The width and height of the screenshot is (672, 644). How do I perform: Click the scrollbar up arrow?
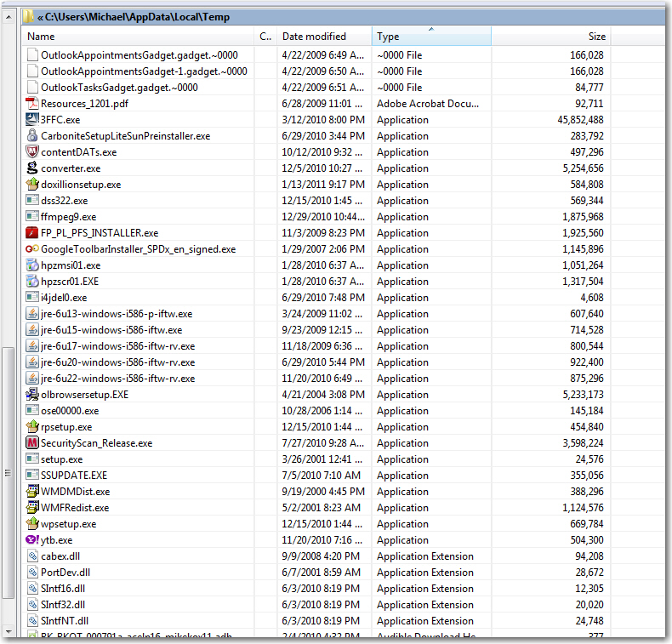pos(9,17)
